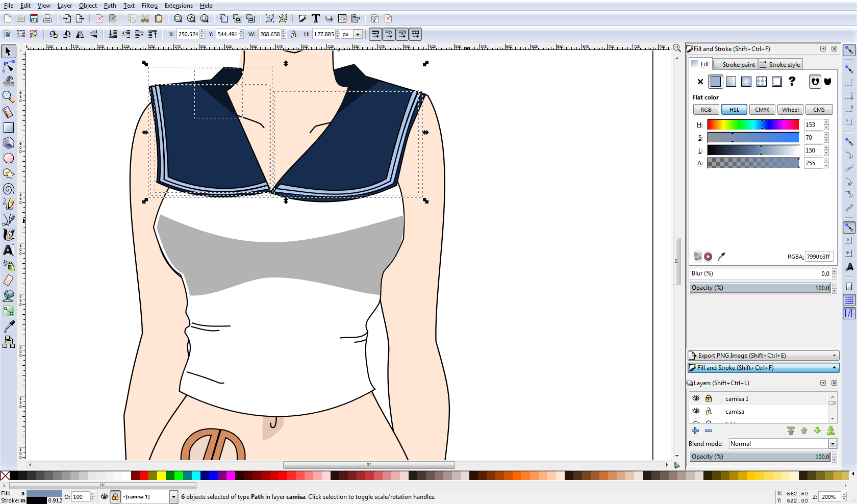Select the Tweak tool
The width and height of the screenshot is (857, 504).
[x=8, y=81]
